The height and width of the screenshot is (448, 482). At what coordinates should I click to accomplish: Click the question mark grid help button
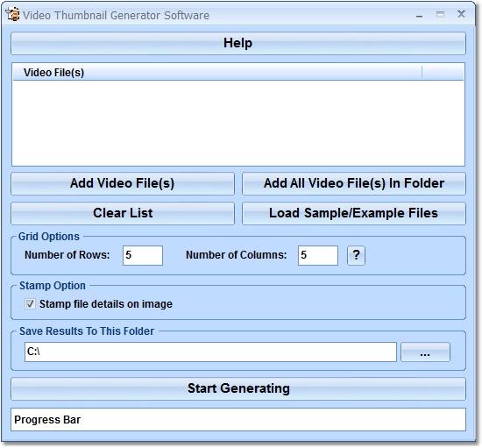click(x=356, y=255)
